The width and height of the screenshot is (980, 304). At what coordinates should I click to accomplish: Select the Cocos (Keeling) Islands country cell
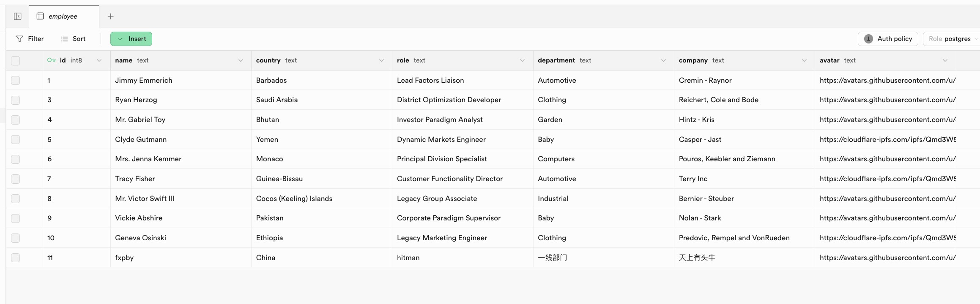(294, 198)
